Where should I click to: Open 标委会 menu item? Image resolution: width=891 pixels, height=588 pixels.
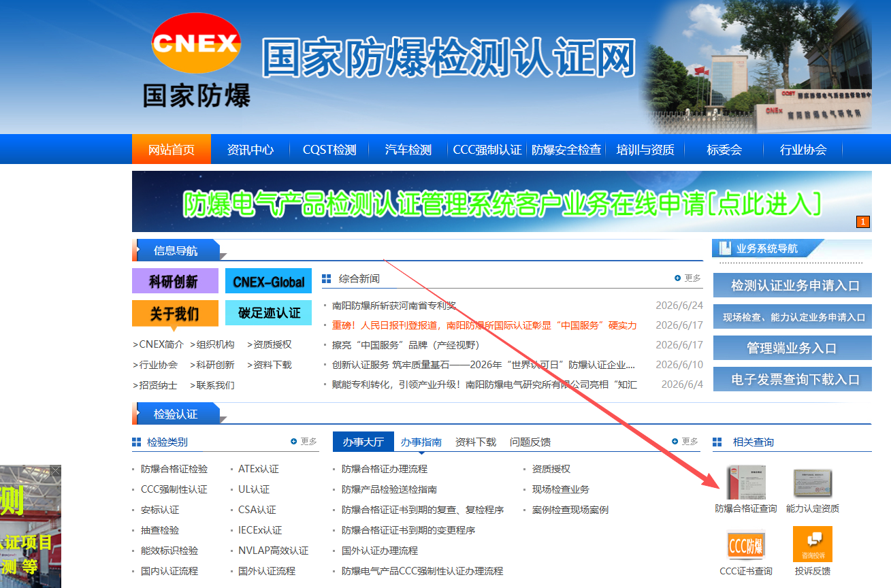click(x=724, y=150)
